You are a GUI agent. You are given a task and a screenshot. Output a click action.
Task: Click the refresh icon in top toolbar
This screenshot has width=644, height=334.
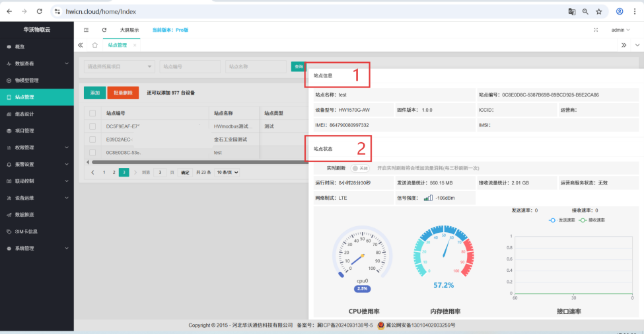click(x=104, y=30)
